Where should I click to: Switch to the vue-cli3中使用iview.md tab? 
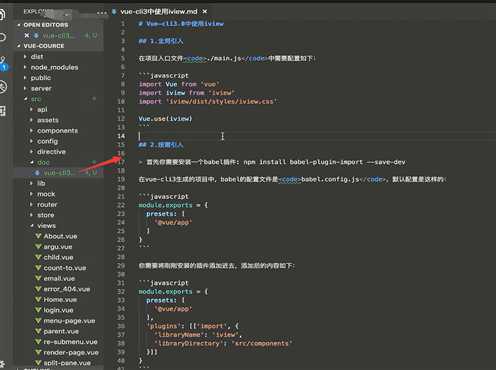point(159,12)
